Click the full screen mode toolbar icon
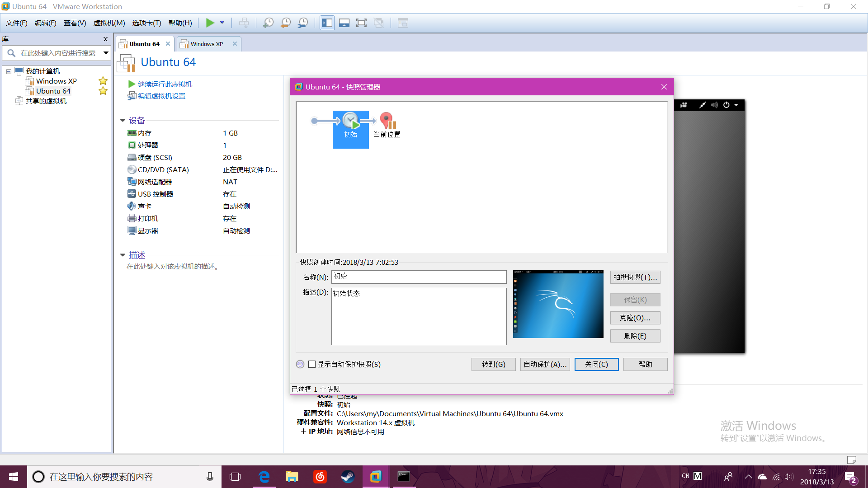The width and height of the screenshot is (868, 488). tap(361, 23)
